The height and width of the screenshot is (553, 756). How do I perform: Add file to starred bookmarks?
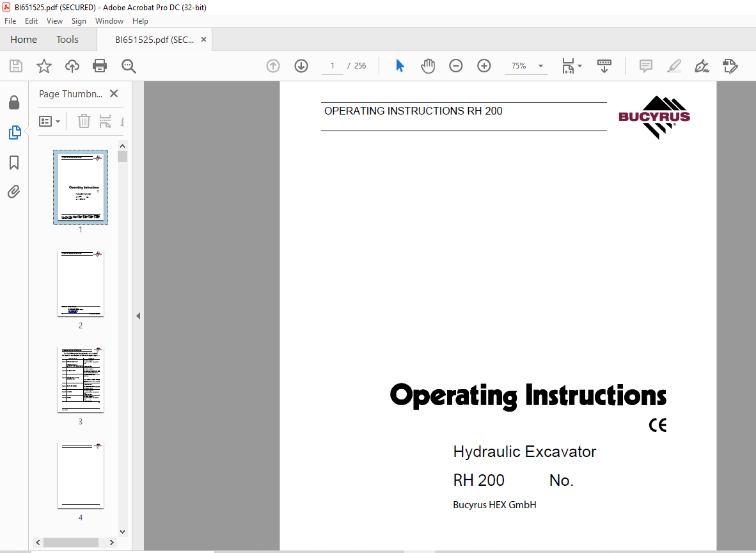pos(43,66)
